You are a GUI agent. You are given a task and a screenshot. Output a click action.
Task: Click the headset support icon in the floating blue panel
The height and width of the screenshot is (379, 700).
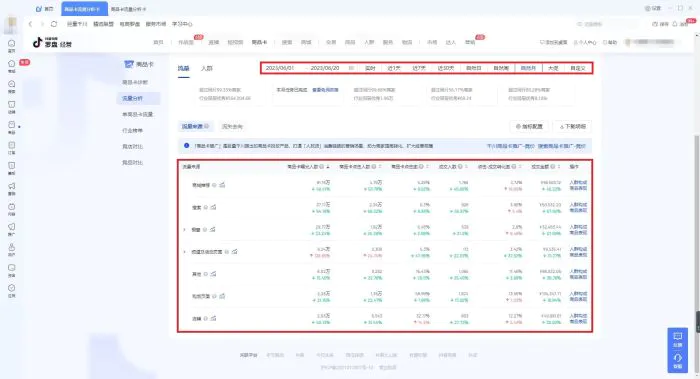[678, 358]
